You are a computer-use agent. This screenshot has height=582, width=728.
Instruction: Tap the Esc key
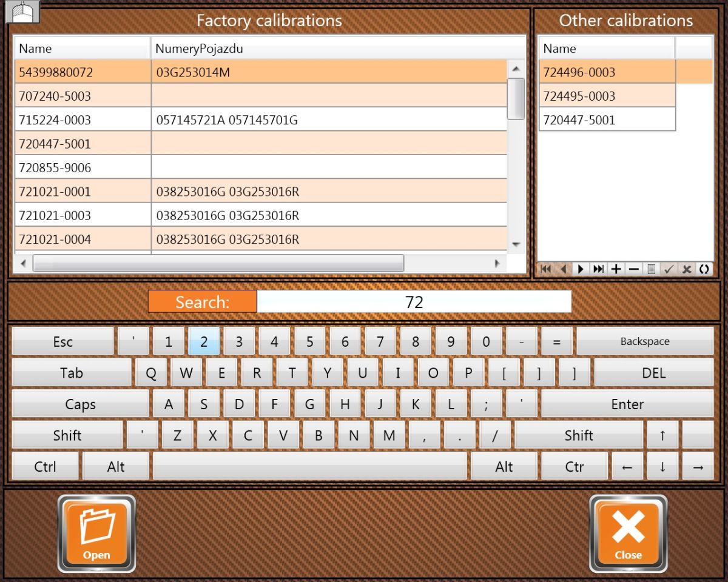pyautogui.click(x=63, y=341)
